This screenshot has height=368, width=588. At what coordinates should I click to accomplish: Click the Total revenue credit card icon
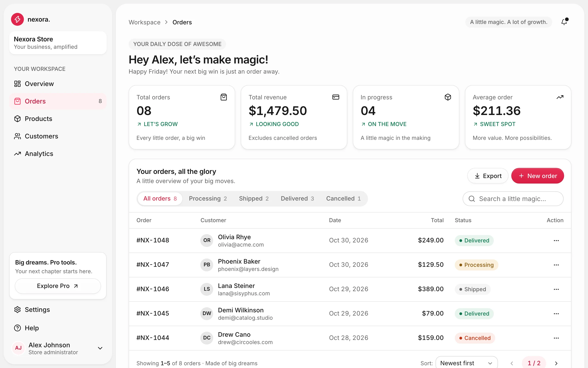coord(336,97)
